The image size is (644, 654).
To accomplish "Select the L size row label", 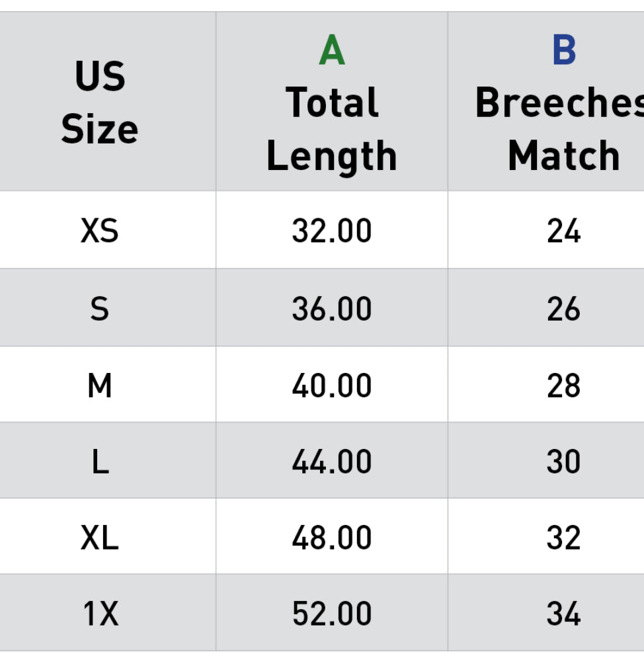I will click(x=100, y=462).
